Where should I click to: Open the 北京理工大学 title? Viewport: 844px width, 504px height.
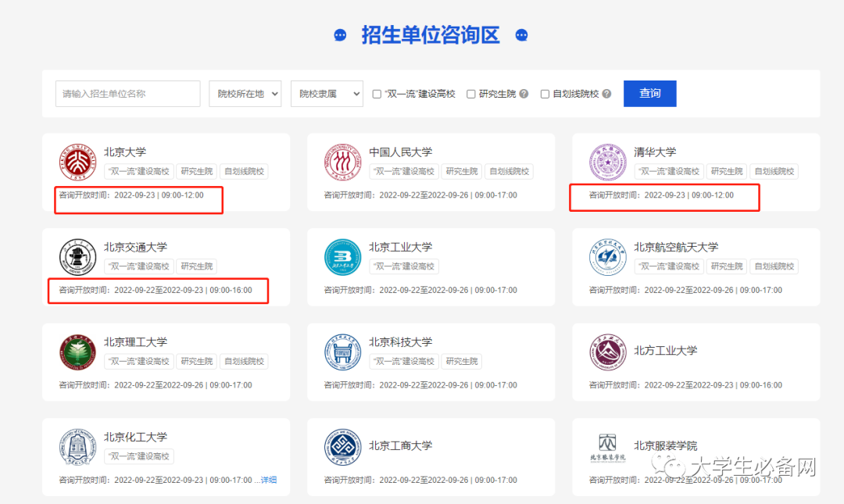click(x=136, y=342)
